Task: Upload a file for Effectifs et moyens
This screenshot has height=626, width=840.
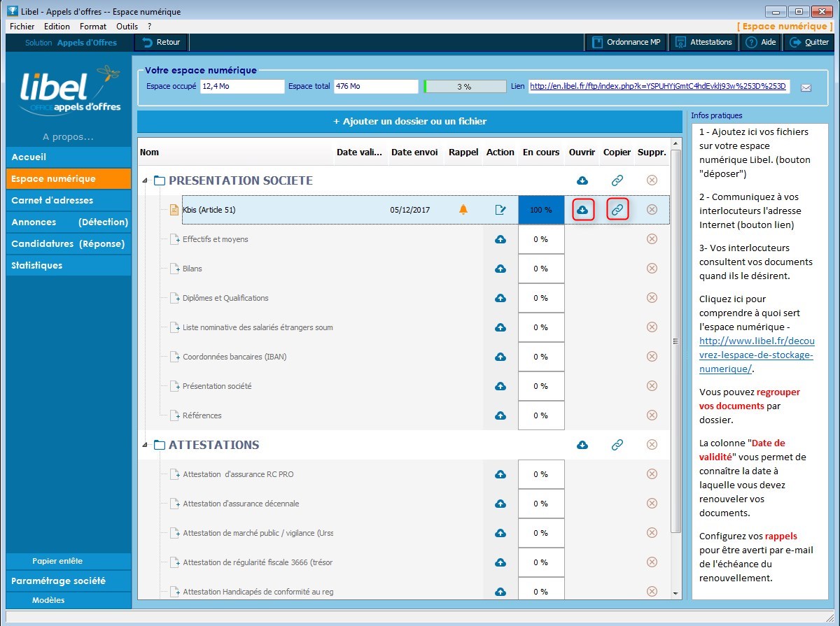Action: 500,239
